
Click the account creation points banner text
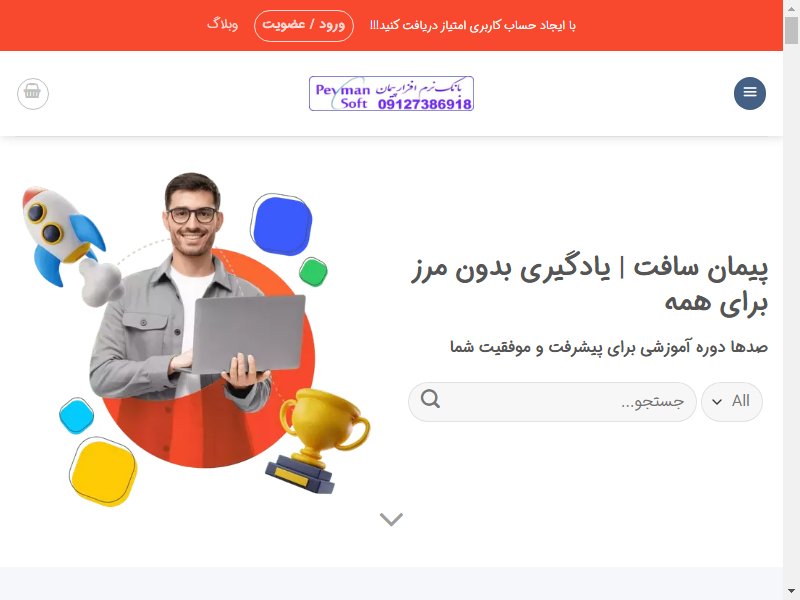click(472, 26)
